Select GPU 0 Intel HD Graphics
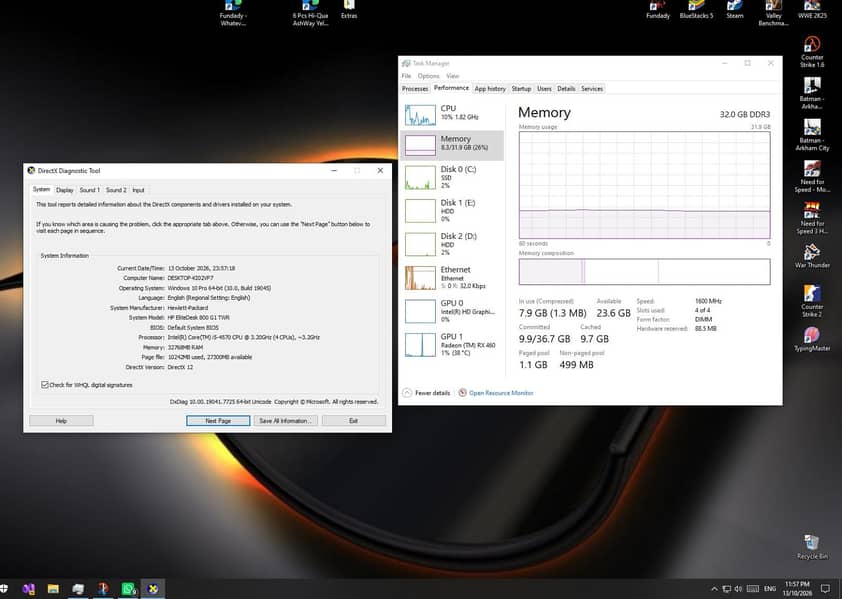The width and height of the screenshot is (842, 599). [x=452, y=311]
